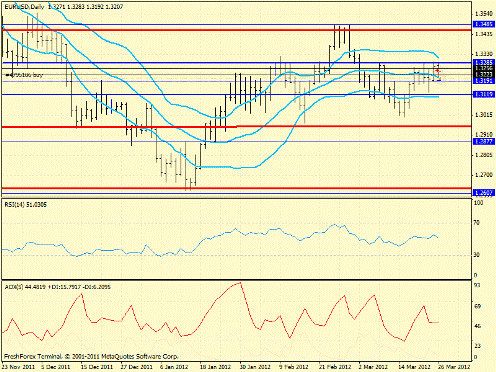Screen dimensions: 496x372
Task: Click the 14 Mar 2012 date label
Action: [414, 367]
